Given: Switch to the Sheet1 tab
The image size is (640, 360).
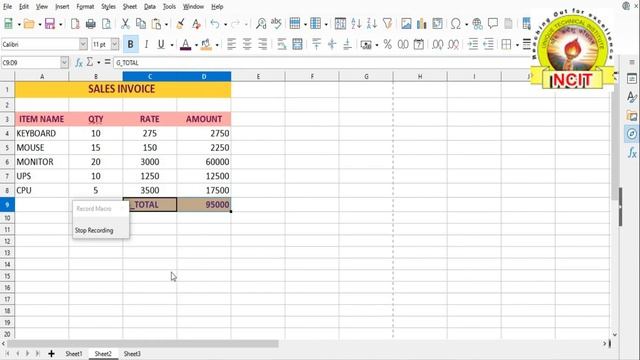Looking at the screenshot, I should tap(73, 353).
